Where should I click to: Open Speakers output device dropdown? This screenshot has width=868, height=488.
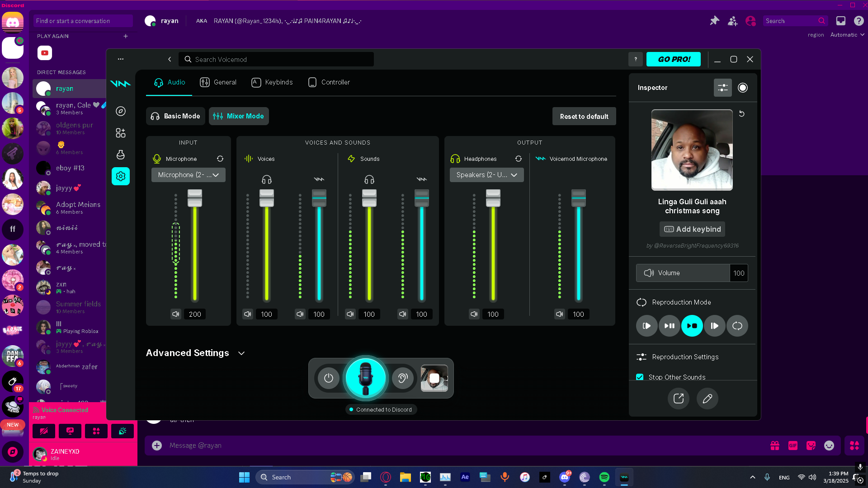(x=486, y=175)
